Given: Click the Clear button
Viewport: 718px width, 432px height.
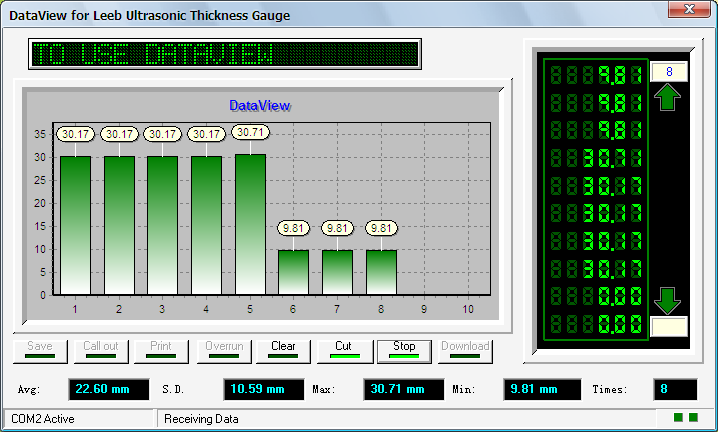Looking at the screenshot, I should coord(283,350).
